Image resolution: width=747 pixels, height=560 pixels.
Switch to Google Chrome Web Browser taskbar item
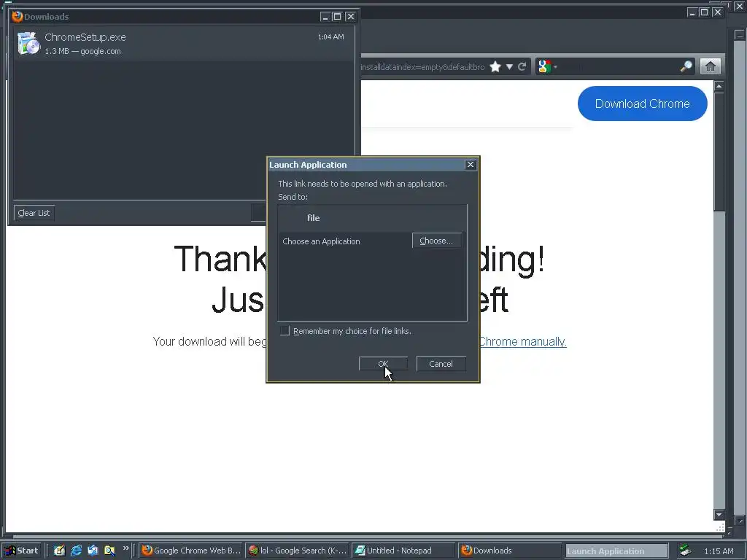[x=192, y=551]
